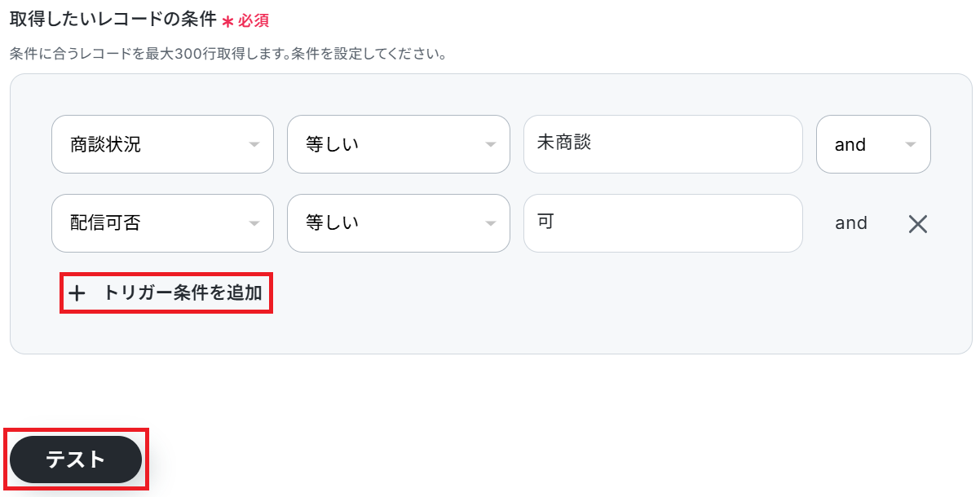This screenshot has width=980, height=497.
Task: Click the static and label beside the 可 field
Action: pos(851,223)
